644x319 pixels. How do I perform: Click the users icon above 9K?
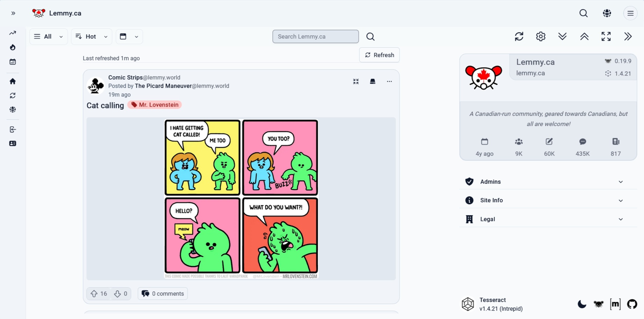click(519, 142)
